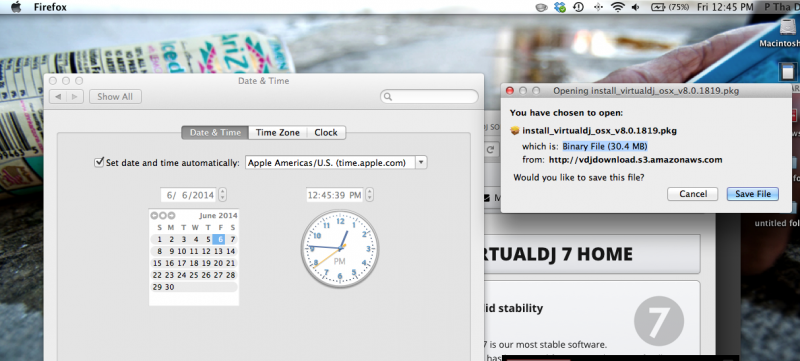Image resolution: width=800 pixels, height=361 pixels.
Task: Expand the time server dropdown
Action: [x=421, y=163]
